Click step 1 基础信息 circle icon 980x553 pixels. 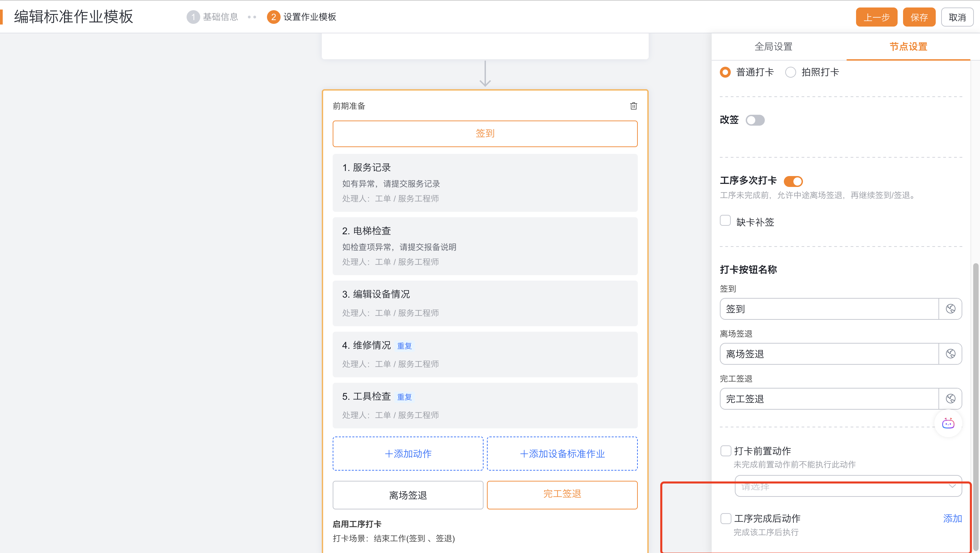coord(193,17)
